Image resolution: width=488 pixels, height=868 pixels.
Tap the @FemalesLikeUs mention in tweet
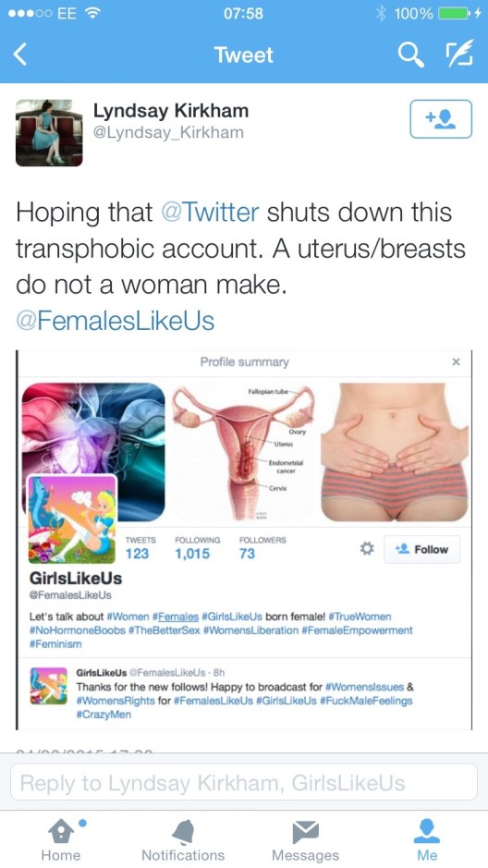click(116, 321)
